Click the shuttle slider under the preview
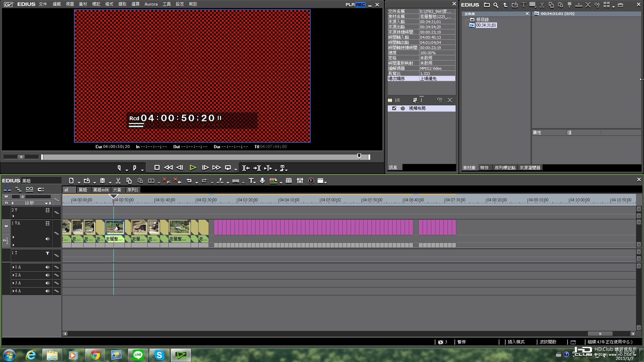Viewport: 644px width, 362px height. [x=21, y=157]
